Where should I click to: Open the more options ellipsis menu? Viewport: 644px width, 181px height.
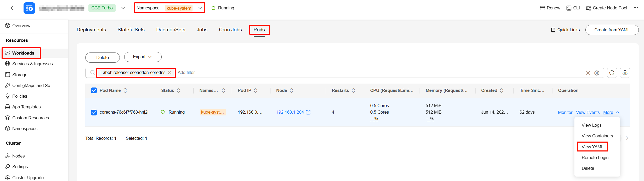pyautogui.click(x=636, y=8)
